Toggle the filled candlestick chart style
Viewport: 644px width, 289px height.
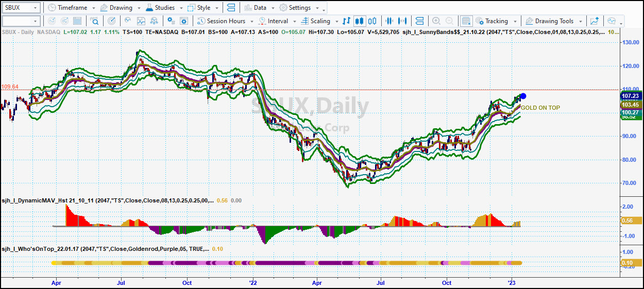coord(360,21)
